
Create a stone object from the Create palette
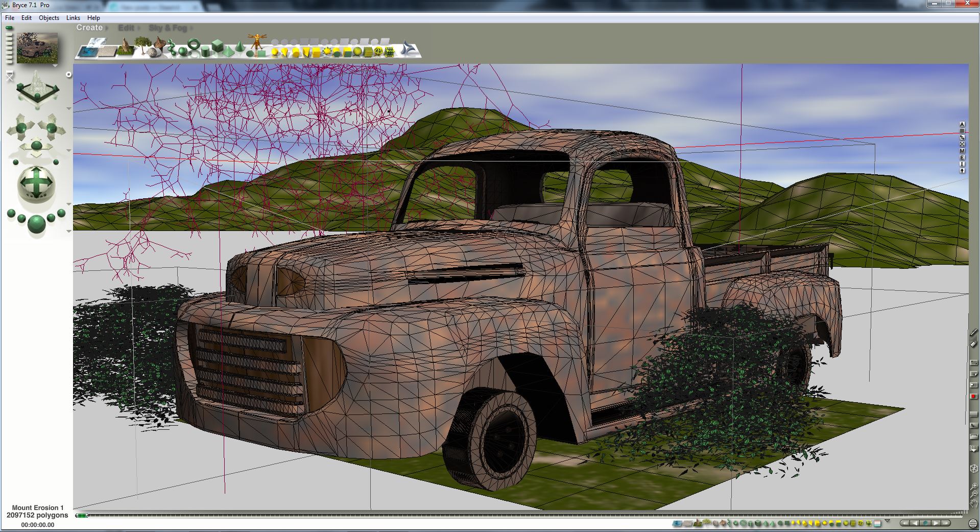(x=152, y=52)
